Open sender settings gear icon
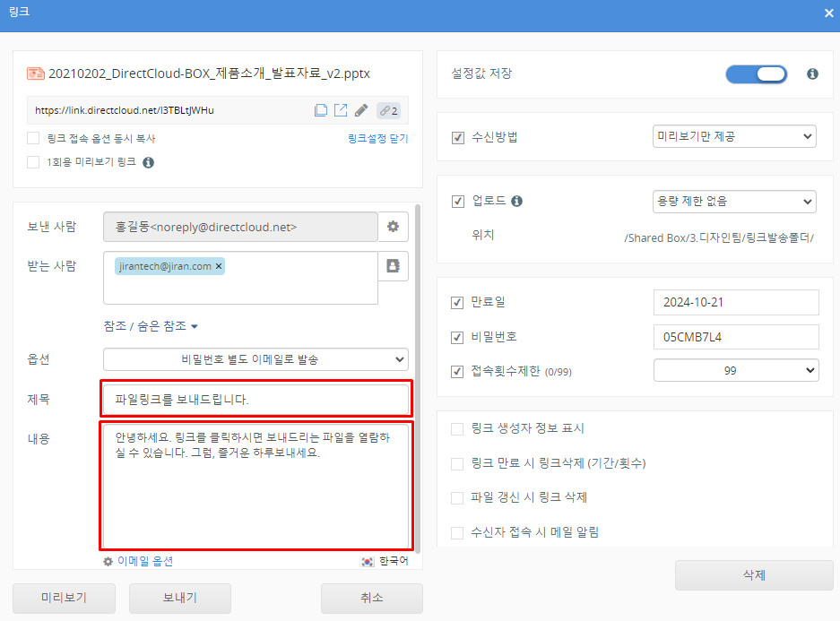 pyautogui.click(x=393, y=228)
